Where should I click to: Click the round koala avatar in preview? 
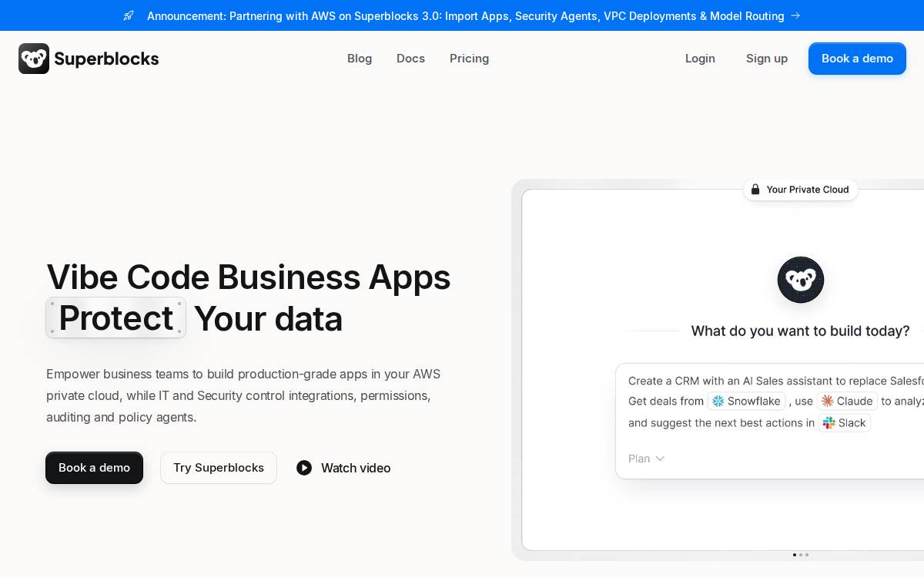[x=801, y=280]
